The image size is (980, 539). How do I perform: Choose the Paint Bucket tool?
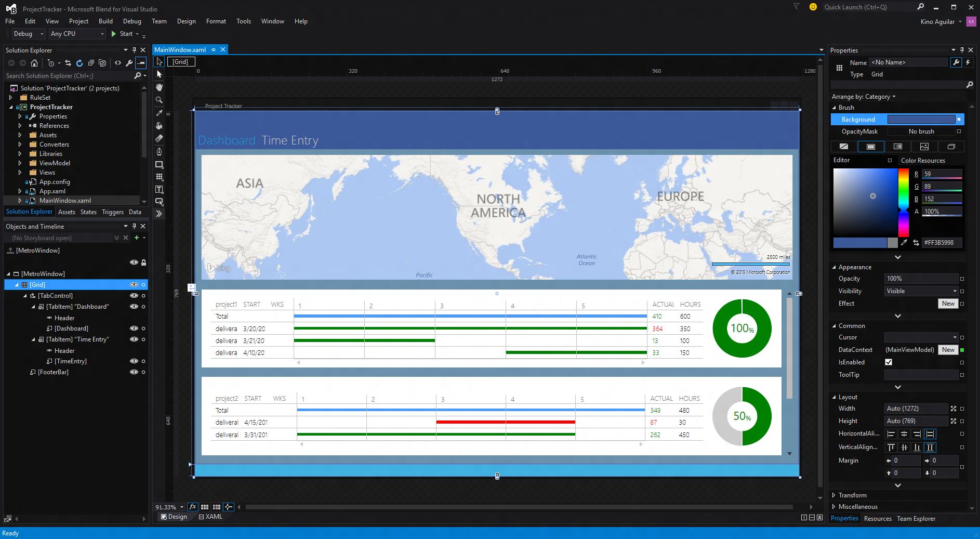click(159, 126)
